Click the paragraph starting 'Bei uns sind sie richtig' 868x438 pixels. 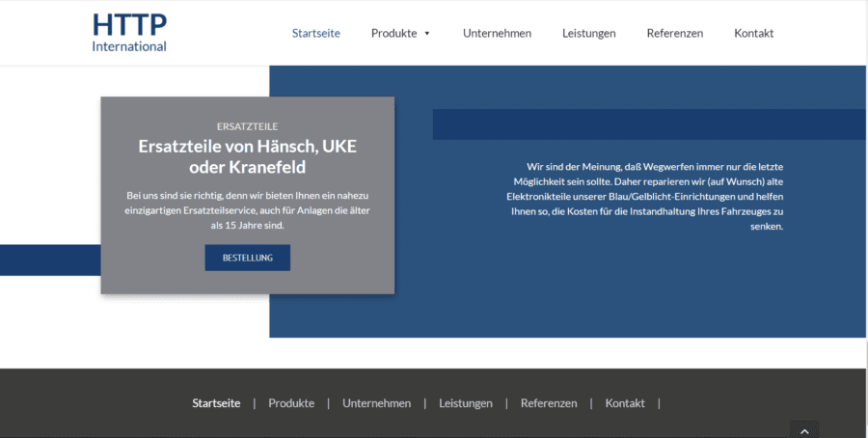(248, 210)
